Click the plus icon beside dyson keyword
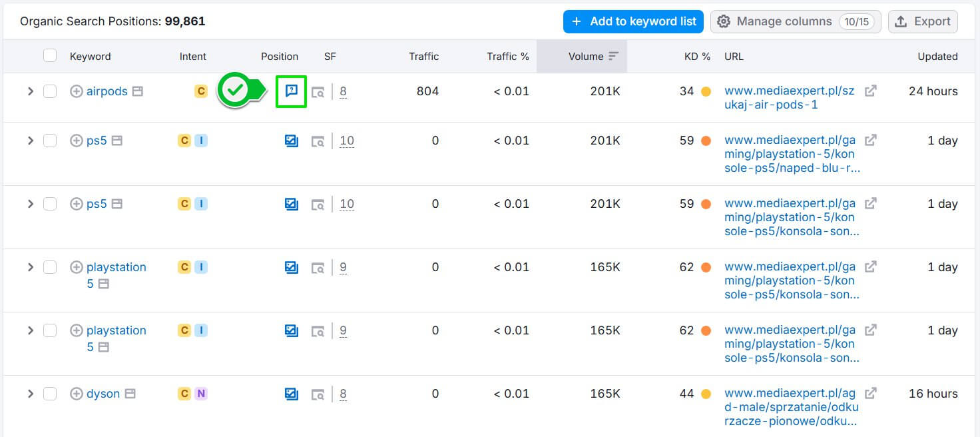This screenshot has height=437, width=980. click(x=77, y=394)
